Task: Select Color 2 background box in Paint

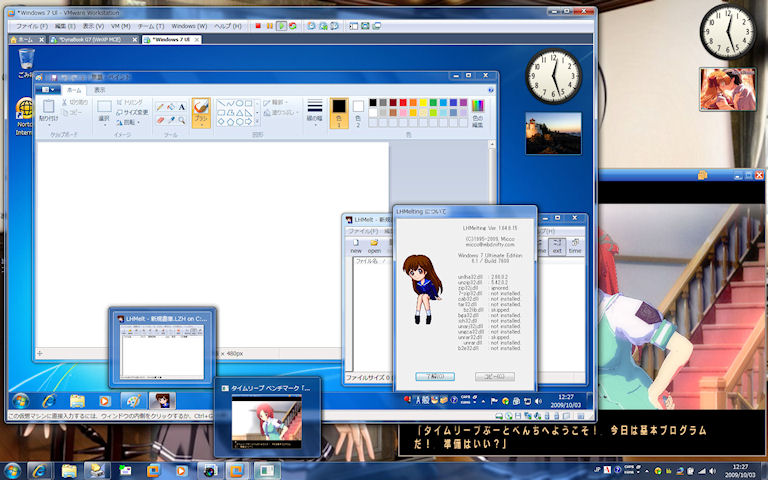Action: (x=358, y=113)
